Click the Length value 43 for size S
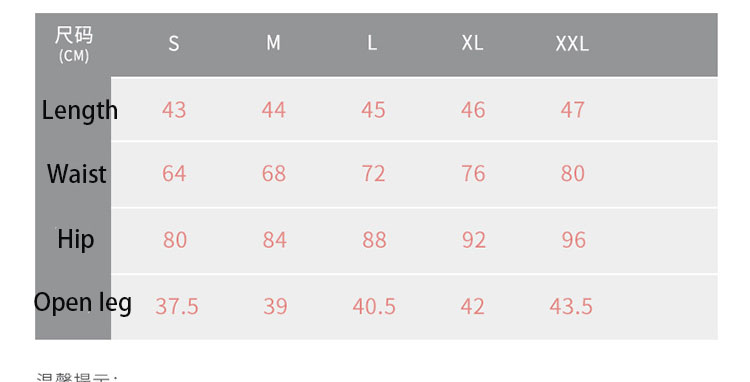 pos(174,110)
